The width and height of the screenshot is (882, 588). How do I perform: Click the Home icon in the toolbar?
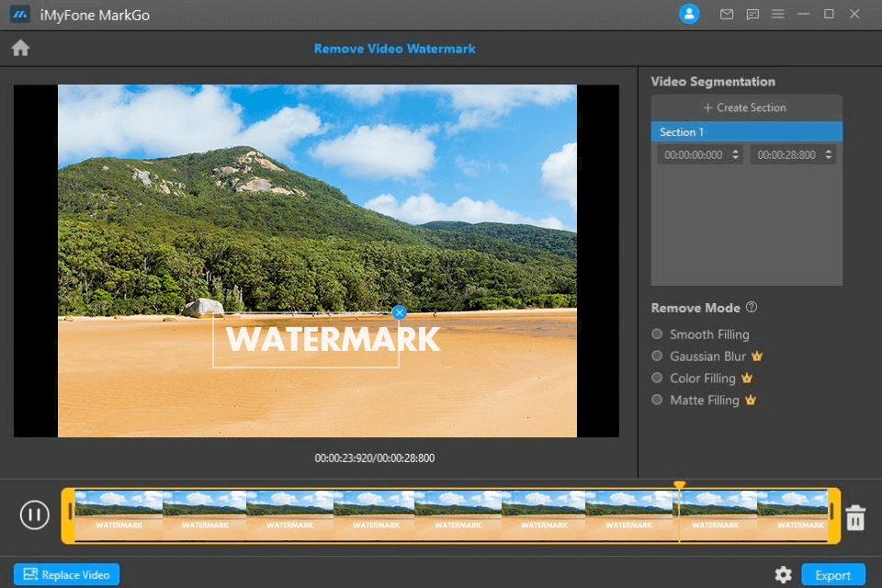pyautogui.click(x=20, y=48)
